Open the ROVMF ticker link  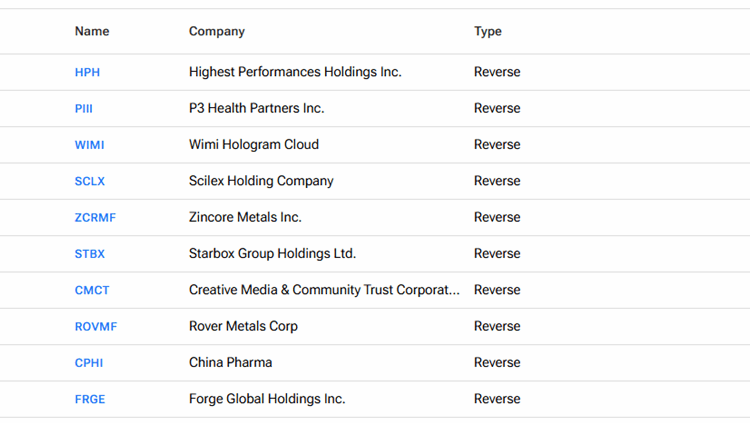pos(96,327)
